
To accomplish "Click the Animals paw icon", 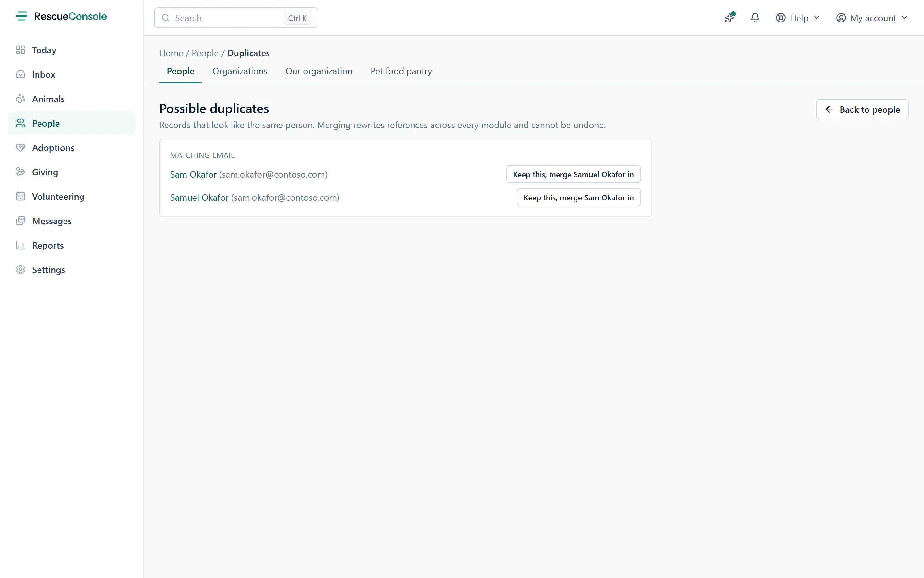I will (21, 99).
